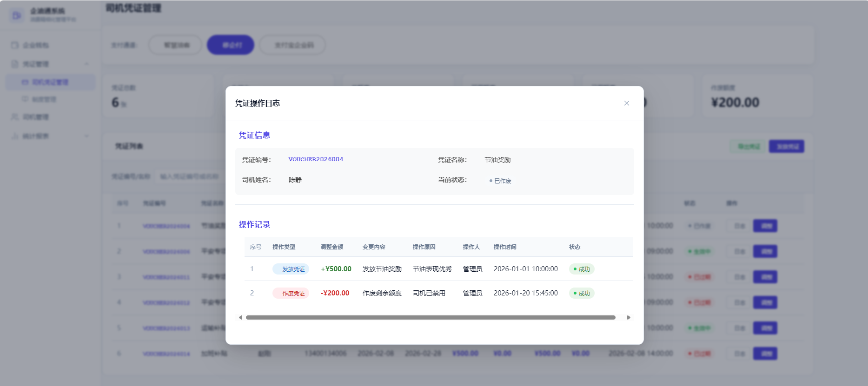Screen dimensions: 868x386
Task: Select the 作废凭证 operation type tag
Action: point(291,293)
